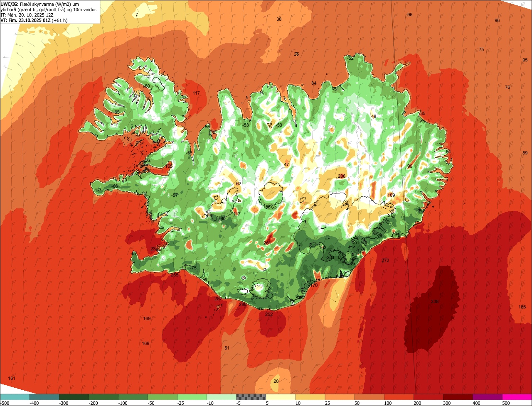Click the value '287' on the southwest coast

tap(218, 298)
